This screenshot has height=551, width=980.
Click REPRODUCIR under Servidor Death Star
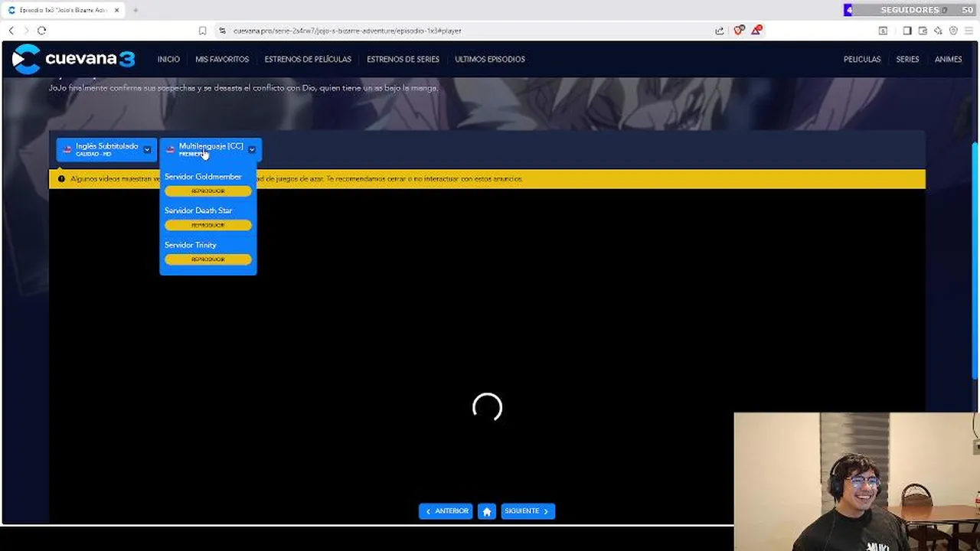pos(208,225)
